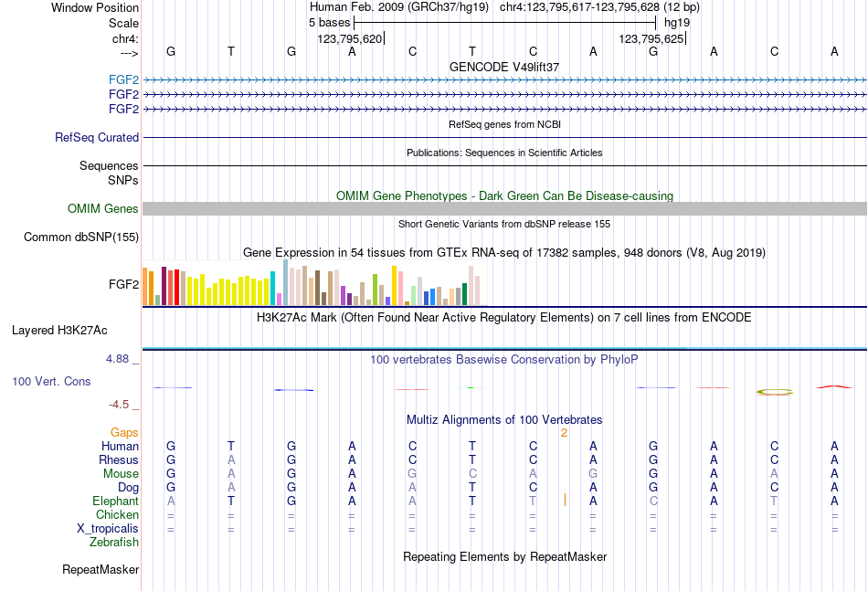The image size is (868, 591).
Task: Click the orange gap count 2
Action: pos(564,433)
